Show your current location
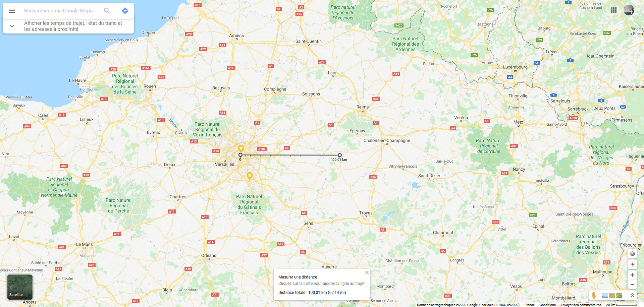The width and height of the screenshot is (644, 307). click(x=632, y=264)
